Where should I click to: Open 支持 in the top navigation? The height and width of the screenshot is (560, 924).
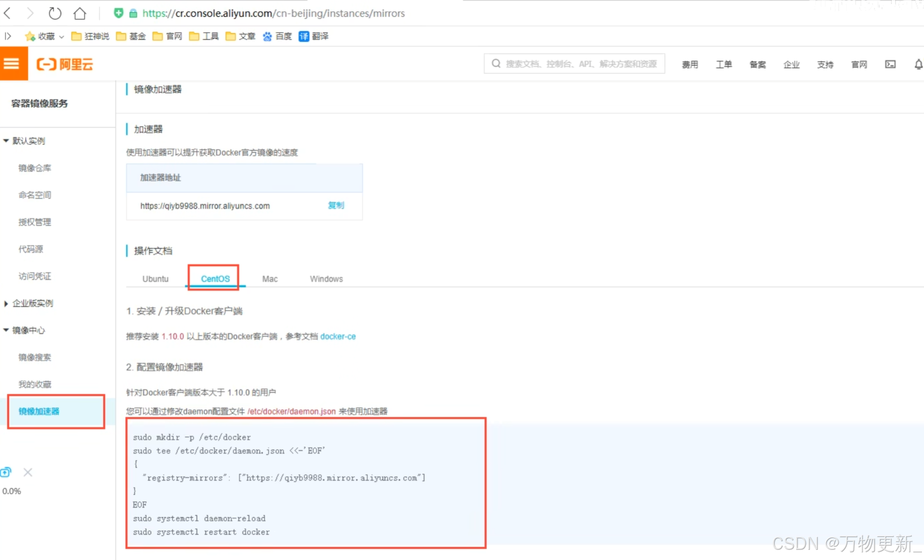point(825,64)
